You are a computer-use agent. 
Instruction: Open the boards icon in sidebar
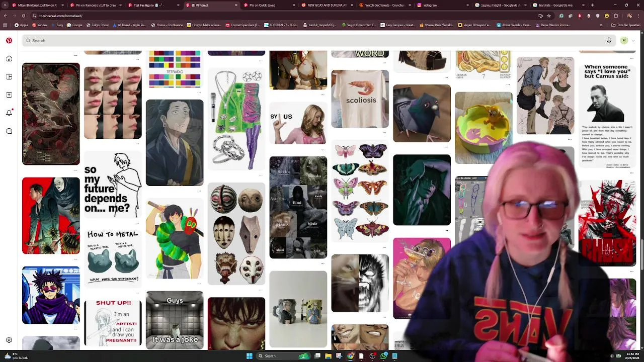(x=9, y=77)
